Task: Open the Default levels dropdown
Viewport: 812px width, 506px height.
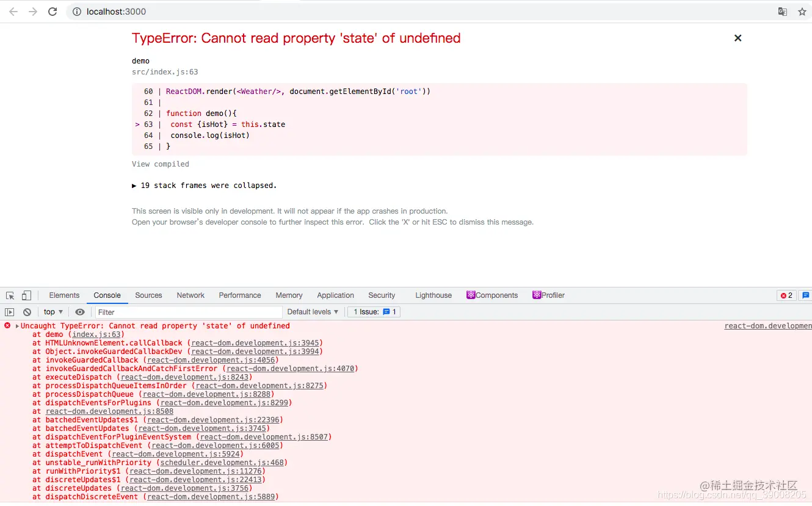Action: pyautogui.click(x=313, y=312)
